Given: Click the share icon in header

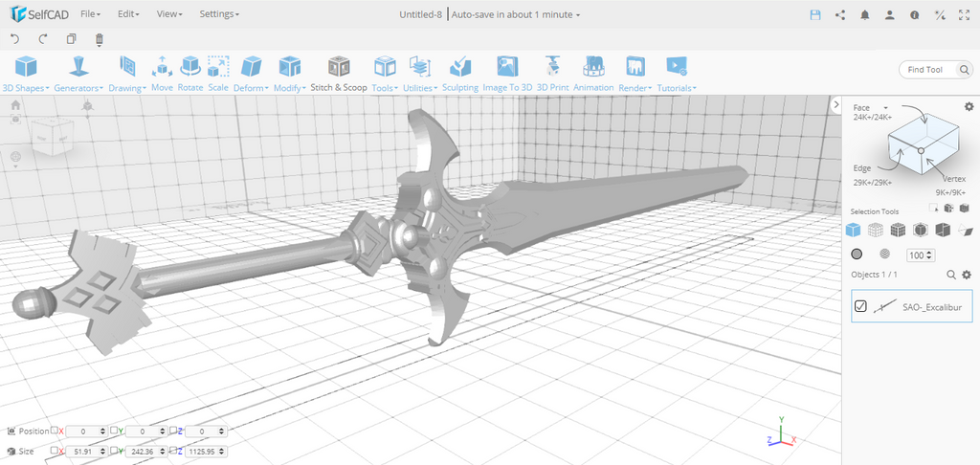Looking at the screenshot, I should [840, 15].
